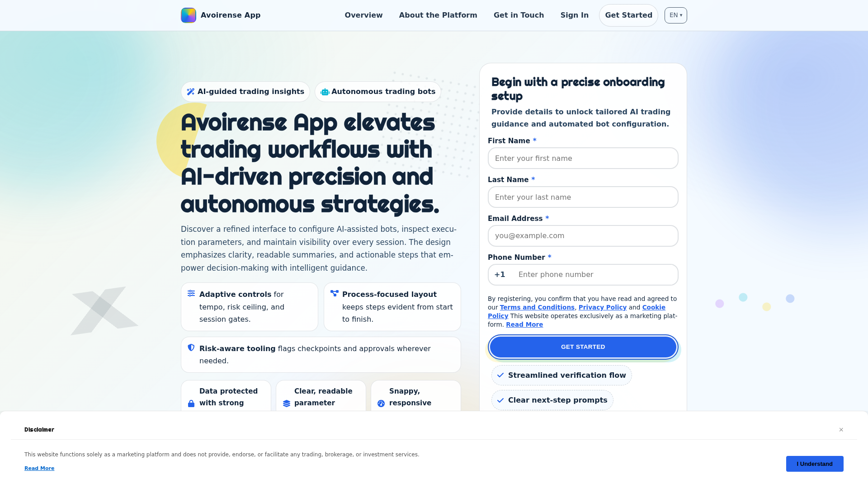Click the Autonomous trading bots badge

click(x=378, y=92)
